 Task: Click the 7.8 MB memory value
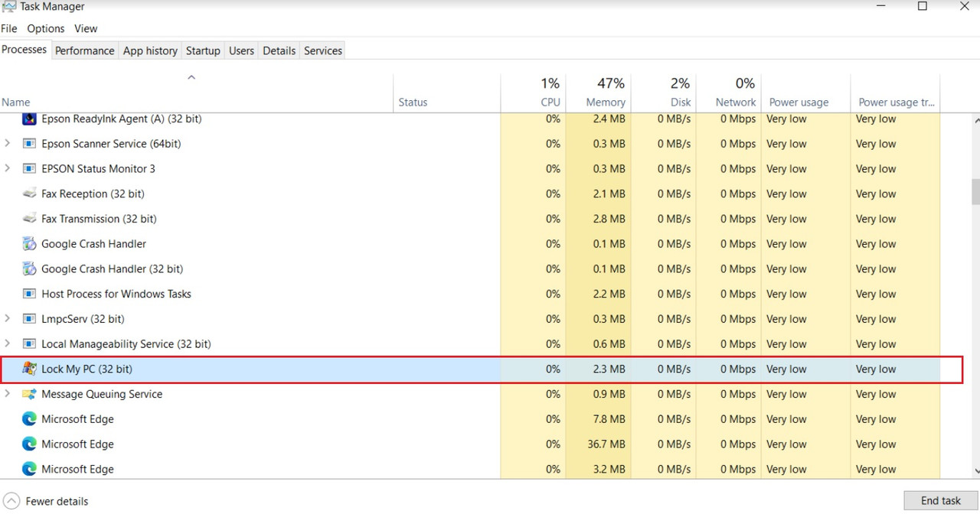click(609, 419)
